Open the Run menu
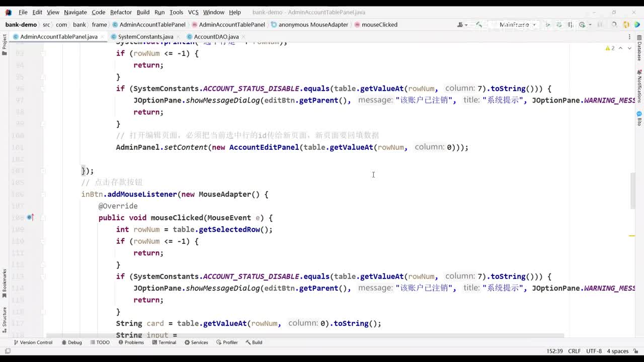This screenshot has width=644, height=362. [x=159, y=12]
